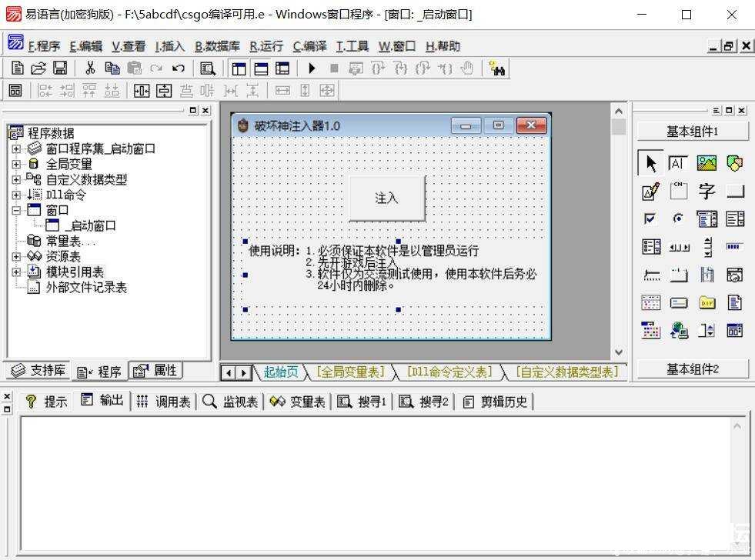This screenshot has width=755, height=560.
Task: Close the component toolbox panel
Action: pyautogui.click(x=742, y=110)
